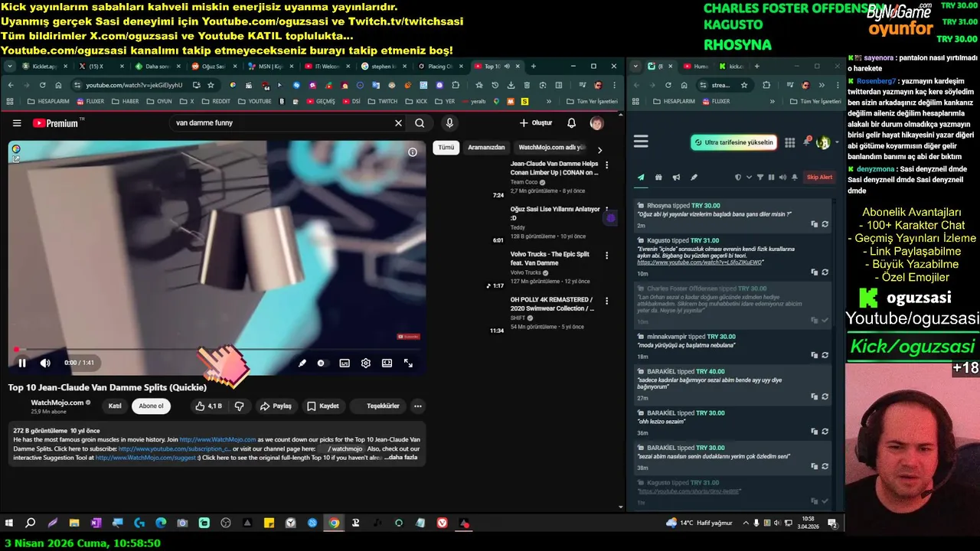Open tab search dropdown in left browser
Viewport: 980px width, 551px height.
[10, 67]
